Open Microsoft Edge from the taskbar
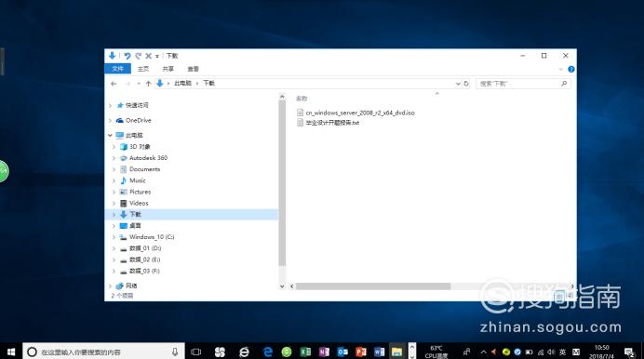644x359 pixels. click(x=268, y=352)
